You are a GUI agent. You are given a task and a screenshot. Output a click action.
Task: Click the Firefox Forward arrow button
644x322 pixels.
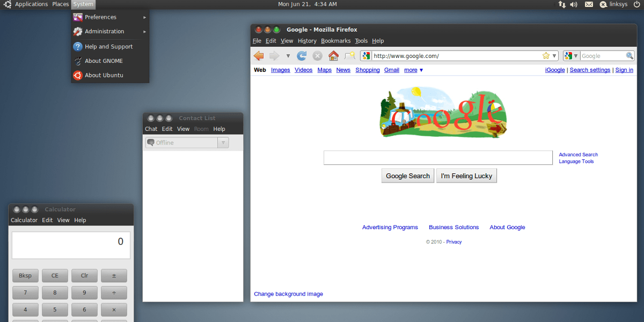tap(274, 56)
